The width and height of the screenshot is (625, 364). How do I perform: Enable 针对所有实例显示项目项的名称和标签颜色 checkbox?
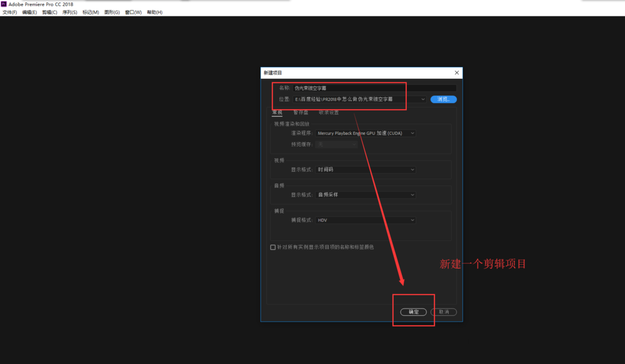(273, 247)
